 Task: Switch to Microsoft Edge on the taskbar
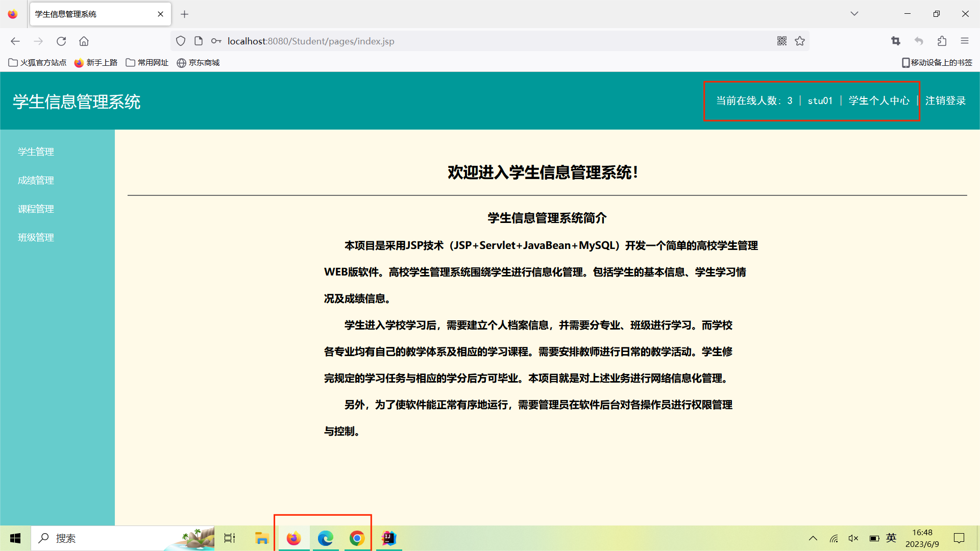point(325,538)
